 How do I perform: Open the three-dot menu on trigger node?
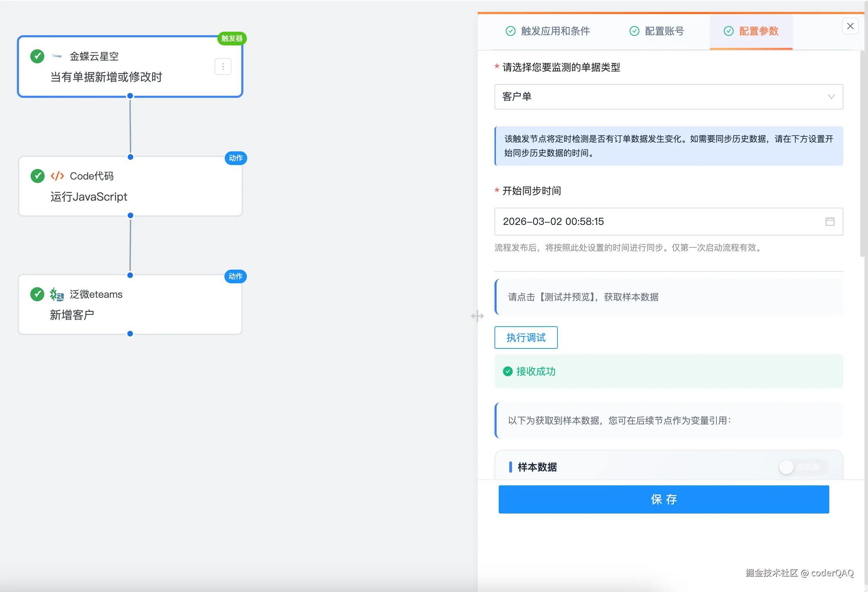tap(223, 67)
